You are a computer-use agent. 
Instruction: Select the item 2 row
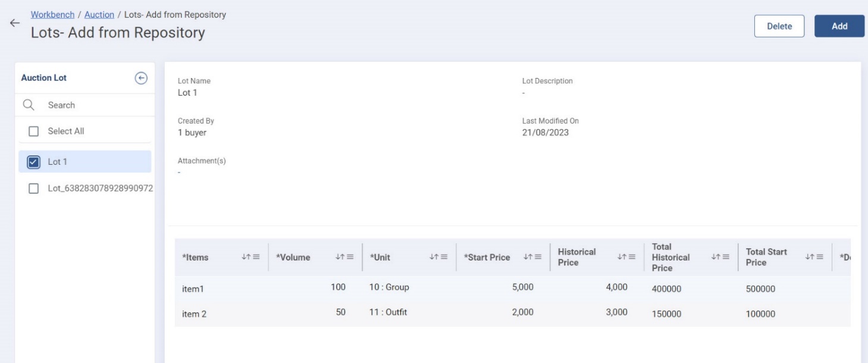pos(195,314)
